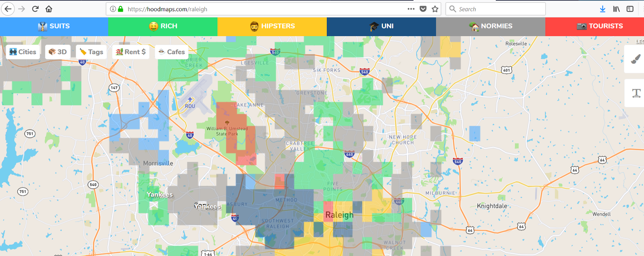Click the SOUTHWEST RALEIGH label
This screenshot has width=644, height=256.
278,223
